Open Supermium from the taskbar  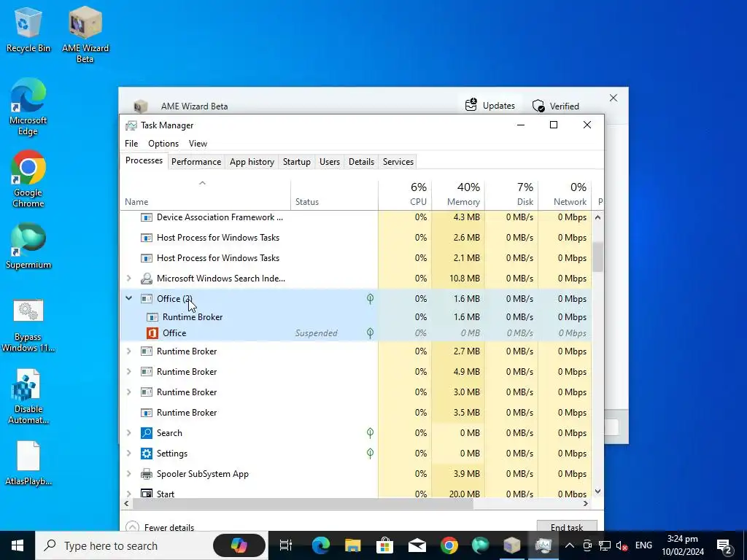480,545
